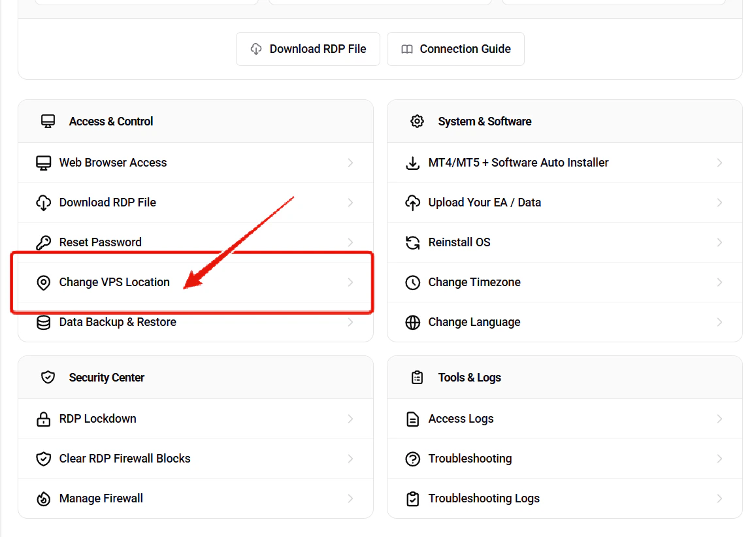The image size is (756, 537).
Task: Open the Troubleshooting Logs entry
Action: click(x=484, y=498)
